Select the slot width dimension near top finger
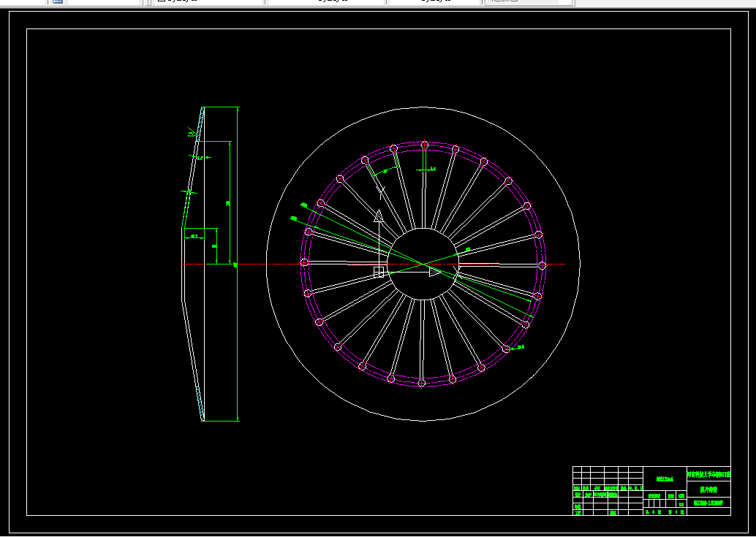756x537 pixels. 431,169
